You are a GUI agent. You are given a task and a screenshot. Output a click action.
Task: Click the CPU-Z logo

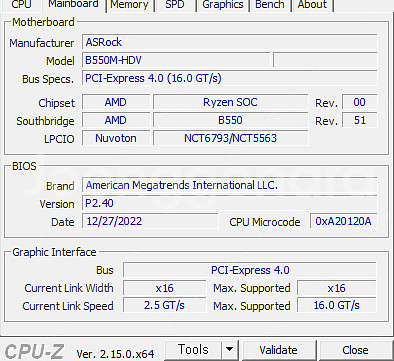(34, 351)
